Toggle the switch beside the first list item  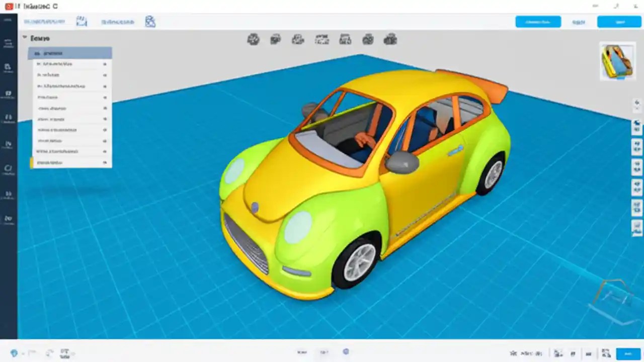tap(105, 64)
